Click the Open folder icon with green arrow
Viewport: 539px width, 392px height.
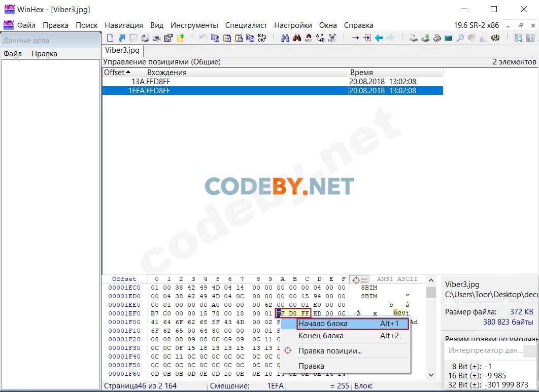[181, 38]
